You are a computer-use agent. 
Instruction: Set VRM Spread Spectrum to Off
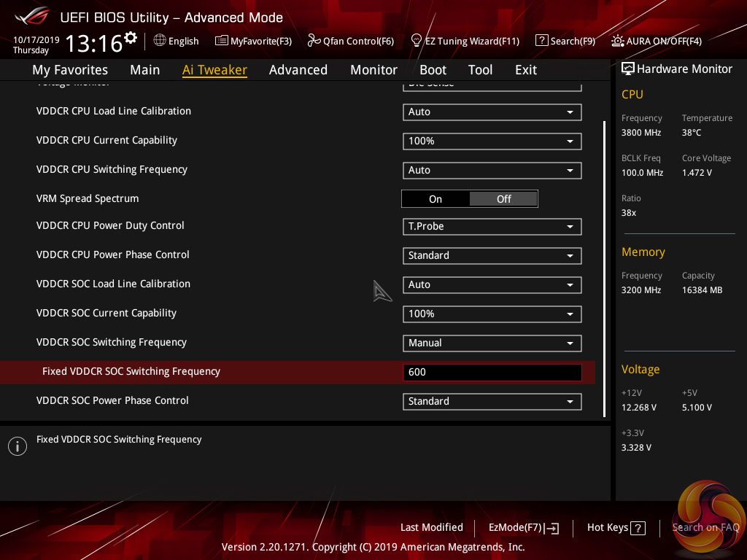pyautogui.click(x=503, y=199)
